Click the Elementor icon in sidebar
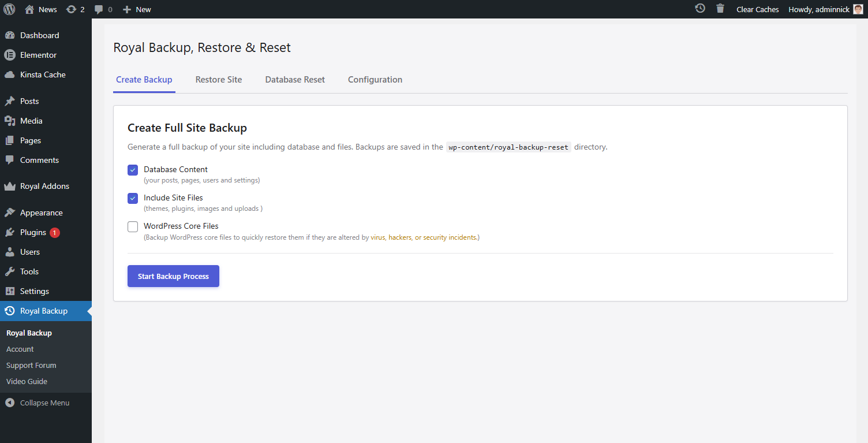868x443 pixels. pos(9,55)
